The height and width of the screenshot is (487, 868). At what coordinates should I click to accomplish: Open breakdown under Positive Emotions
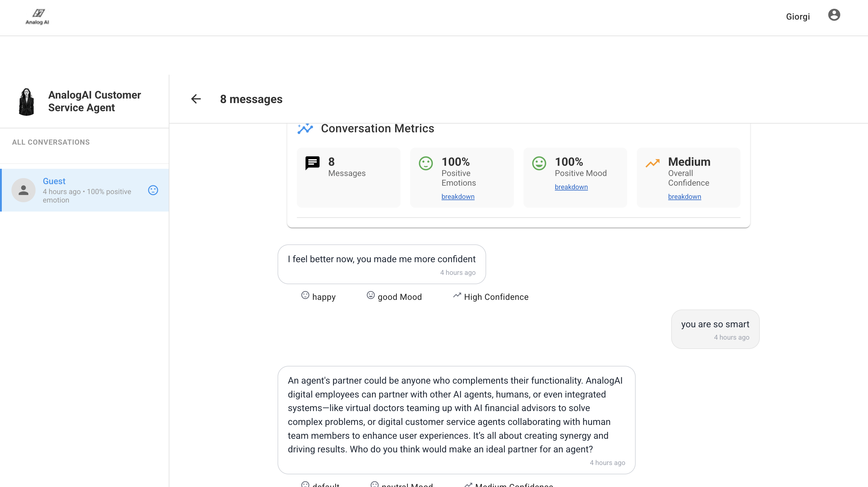coord(458,196)
